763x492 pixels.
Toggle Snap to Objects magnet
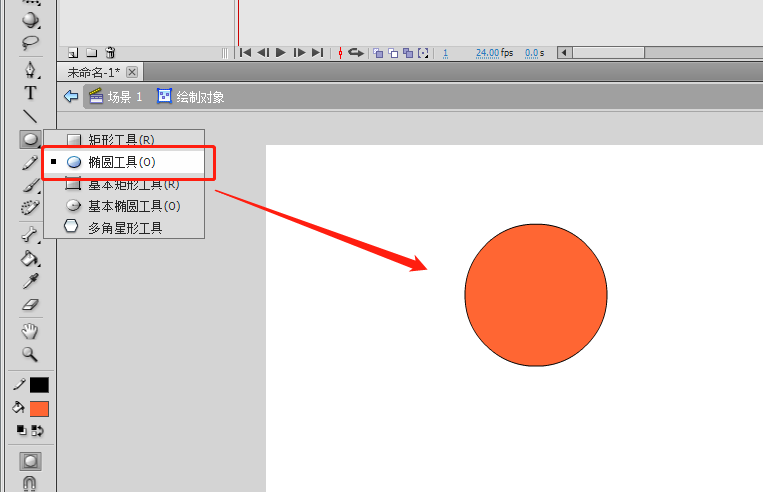pos(30,483)
